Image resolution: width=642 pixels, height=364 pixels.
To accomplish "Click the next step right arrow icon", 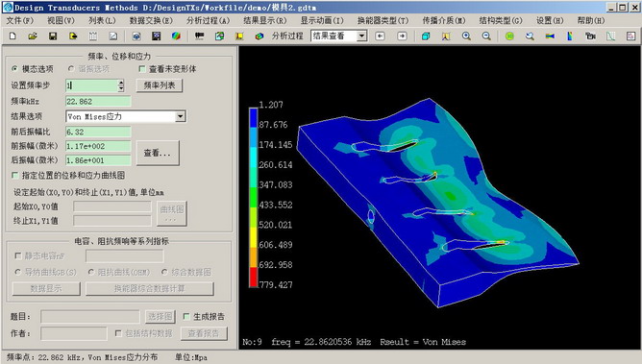I will click(x=402, y=36).
